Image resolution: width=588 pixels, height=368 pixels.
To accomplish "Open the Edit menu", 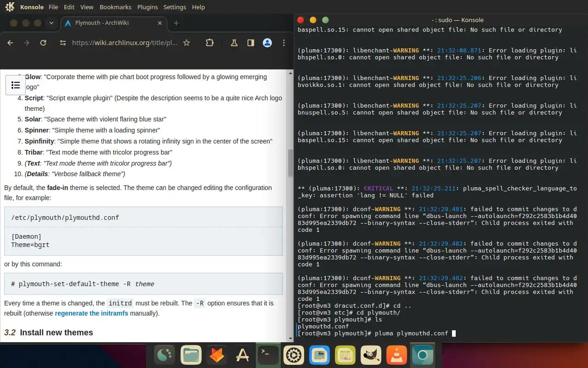I will tap(69, 7).
